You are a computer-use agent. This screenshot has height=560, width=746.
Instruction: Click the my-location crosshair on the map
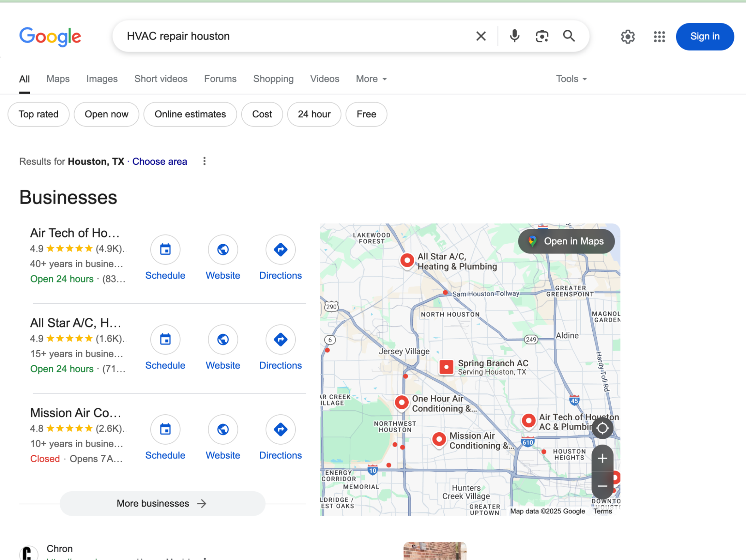click(x=602, y=428)
